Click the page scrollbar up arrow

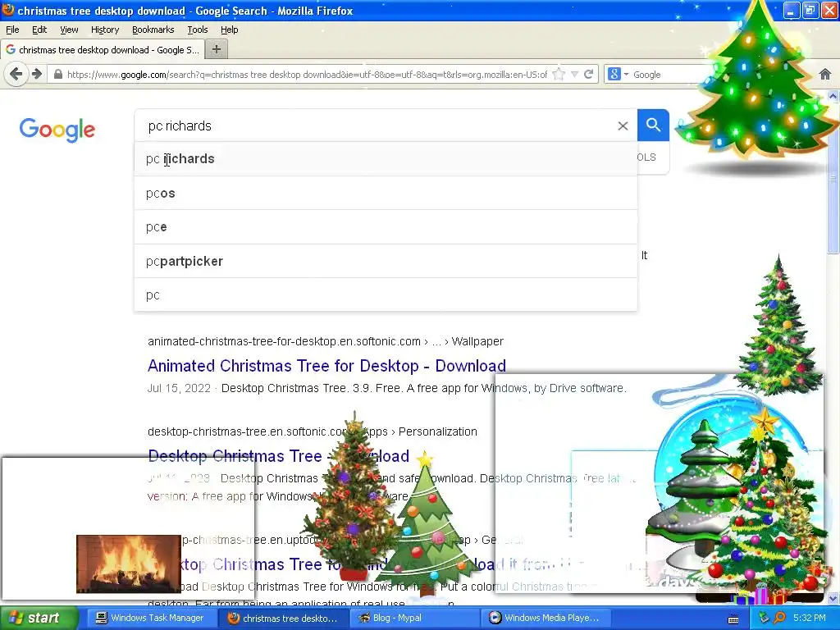point(833,97)
